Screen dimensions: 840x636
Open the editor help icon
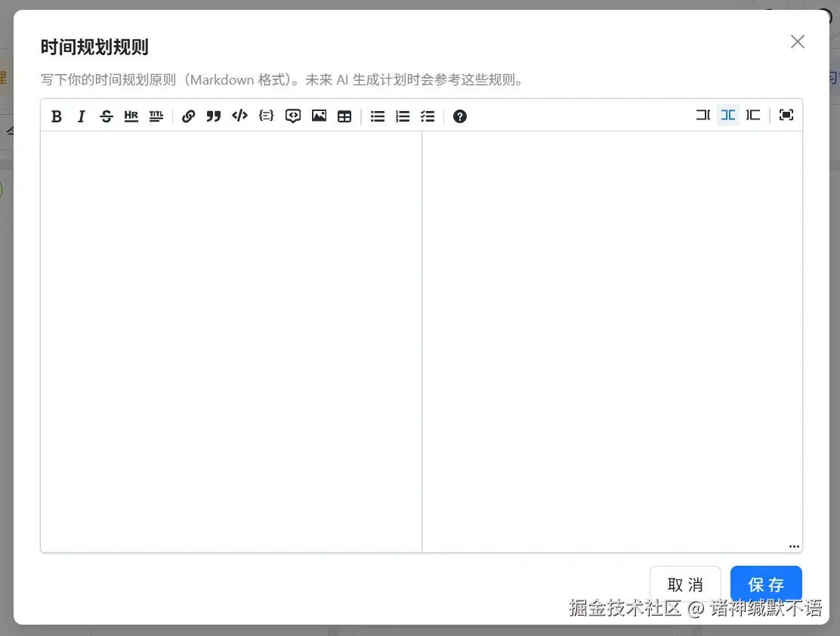point(459,116)
